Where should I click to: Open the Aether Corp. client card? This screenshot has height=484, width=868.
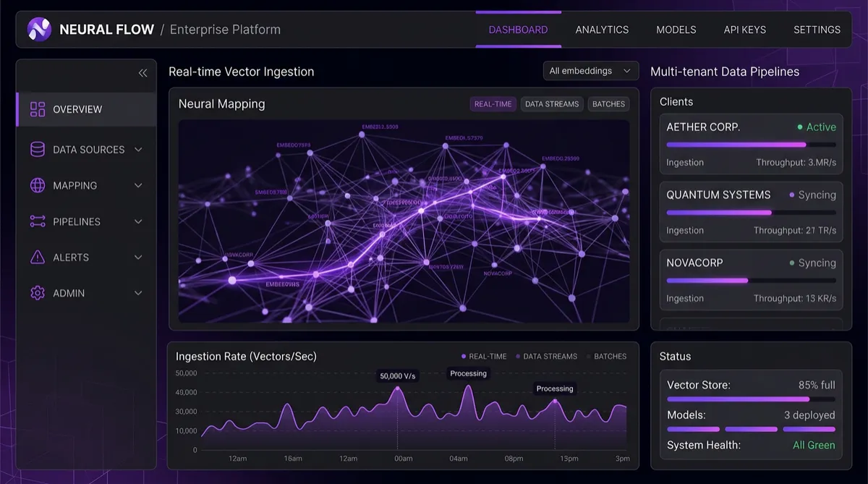(751, 144)
